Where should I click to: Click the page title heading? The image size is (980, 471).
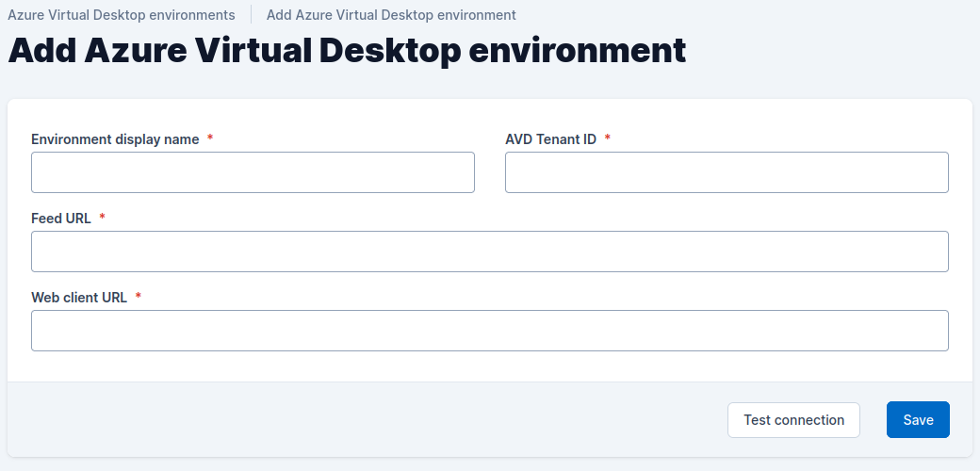click(347, 51)
